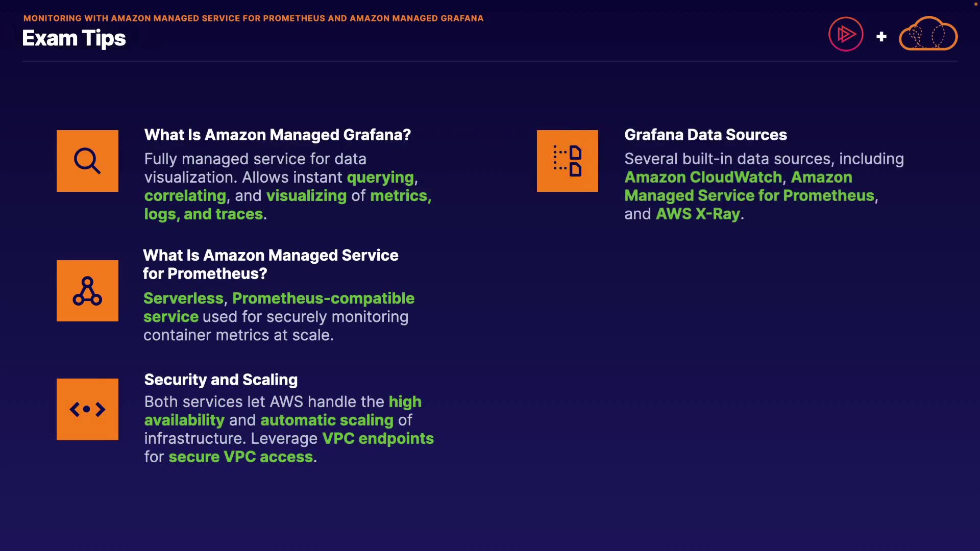Click the Pluralsight play logo
980x551 pixels.
845,35
